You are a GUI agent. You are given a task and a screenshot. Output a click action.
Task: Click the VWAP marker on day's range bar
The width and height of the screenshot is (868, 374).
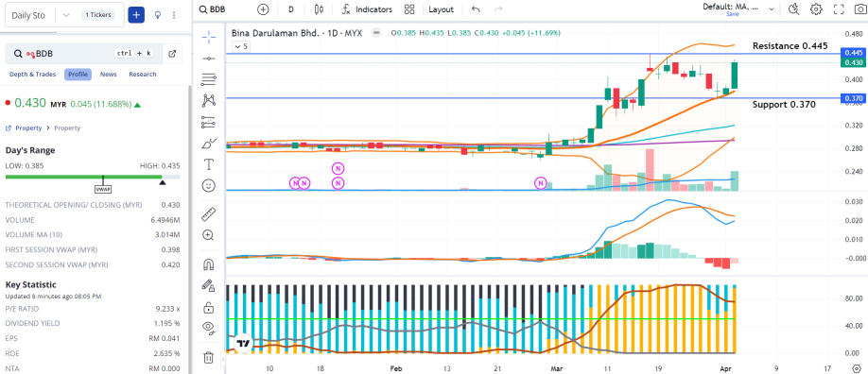pos(103,189)
